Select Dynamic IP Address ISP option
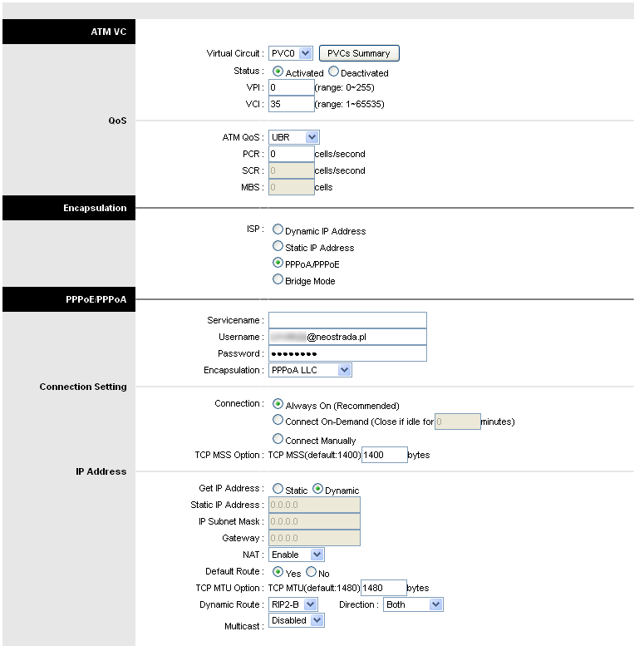 278,230
